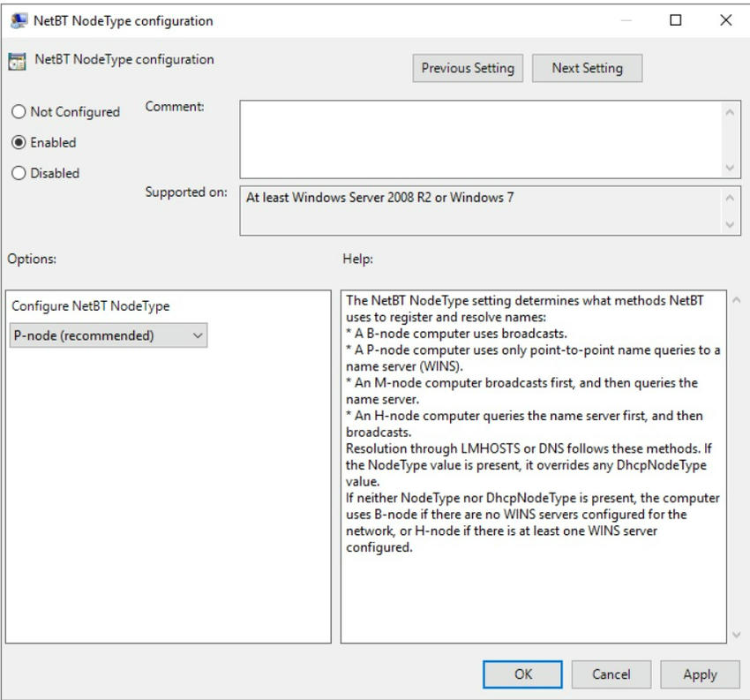
Task: Click the 'Configure NetBT NodeType' label
Action: pos(90,305)
